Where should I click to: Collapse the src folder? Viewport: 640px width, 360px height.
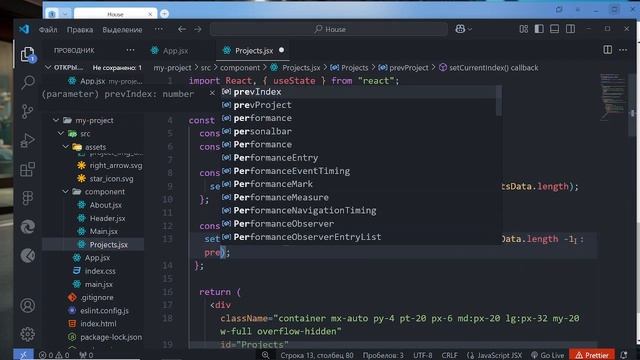coord(61,133)
